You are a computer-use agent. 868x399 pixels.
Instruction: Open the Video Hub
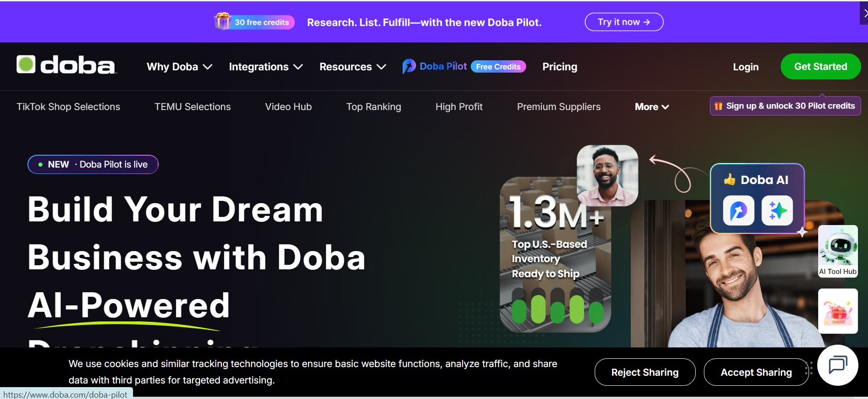point(288,107)
